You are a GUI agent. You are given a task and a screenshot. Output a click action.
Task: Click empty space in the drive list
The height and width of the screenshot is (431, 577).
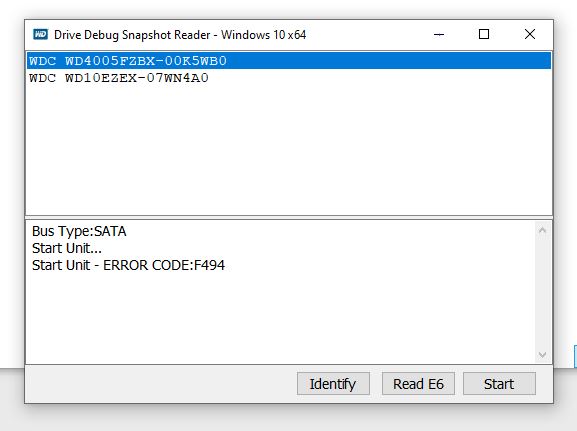(x=289, y=151)
